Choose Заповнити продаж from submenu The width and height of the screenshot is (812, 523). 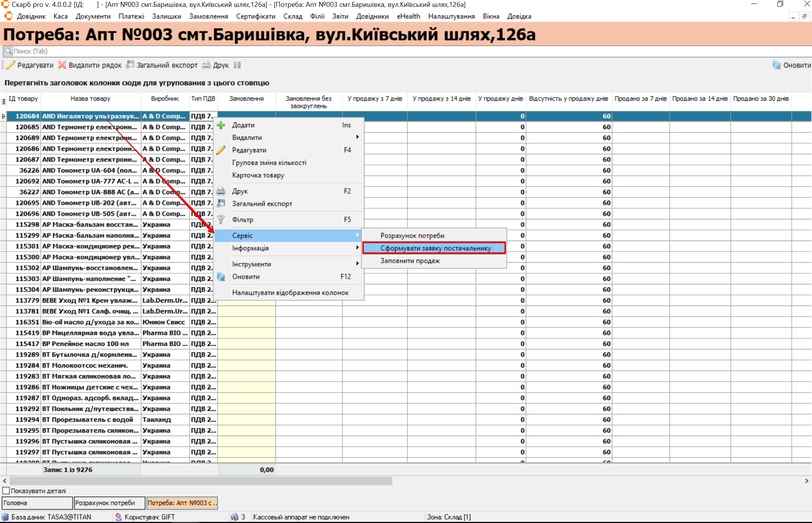[x=410, y=261]
